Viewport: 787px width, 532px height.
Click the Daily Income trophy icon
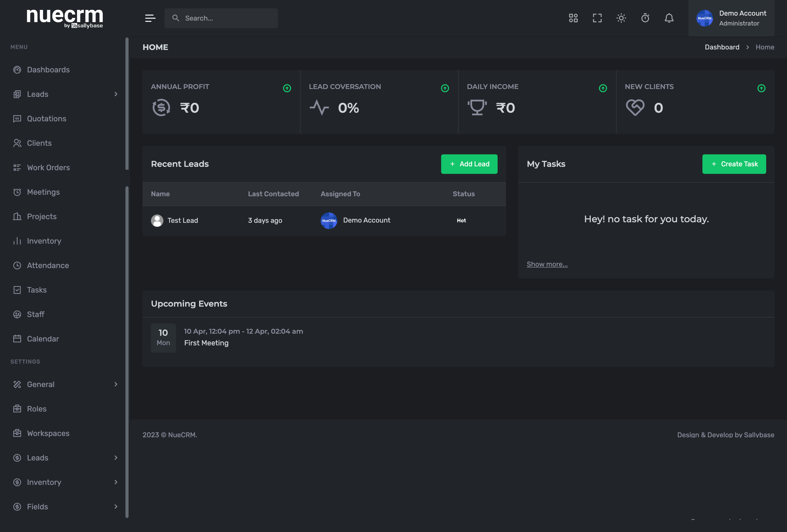[477, 107]
